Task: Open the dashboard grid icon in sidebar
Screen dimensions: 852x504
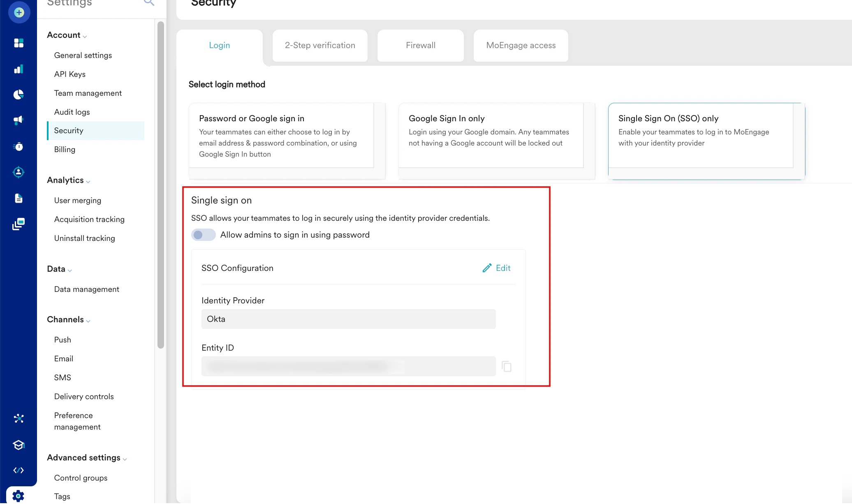Action: 19,43
